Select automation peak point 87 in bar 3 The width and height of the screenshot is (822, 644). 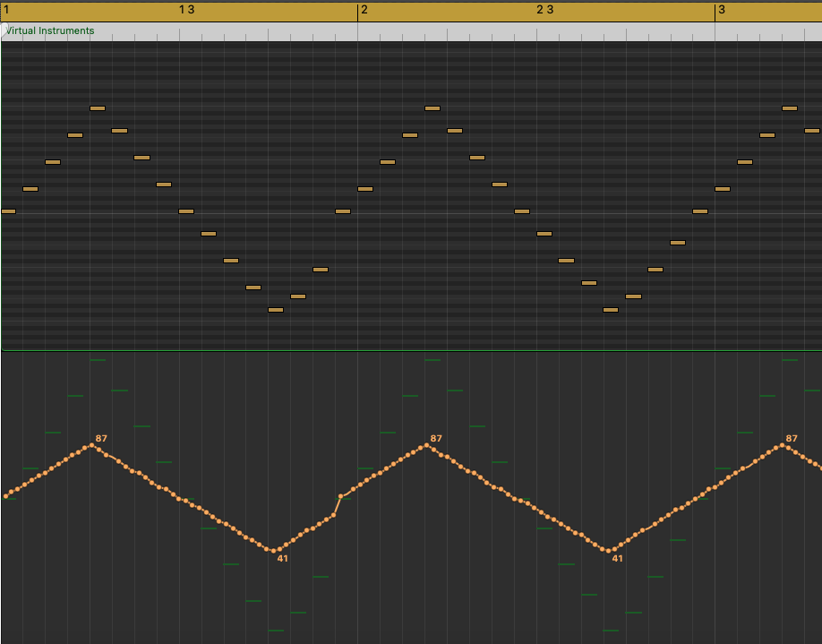[783, 445]
